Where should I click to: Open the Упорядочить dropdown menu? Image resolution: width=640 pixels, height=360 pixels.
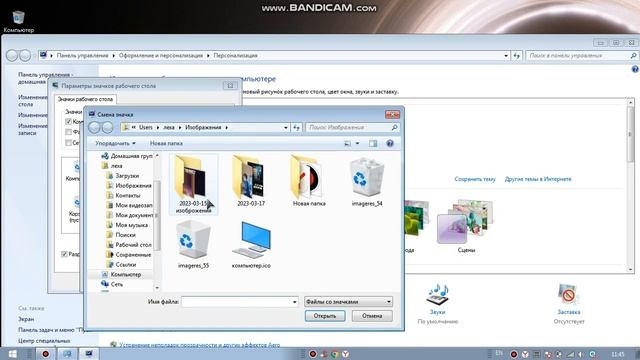tap(116, 143)
